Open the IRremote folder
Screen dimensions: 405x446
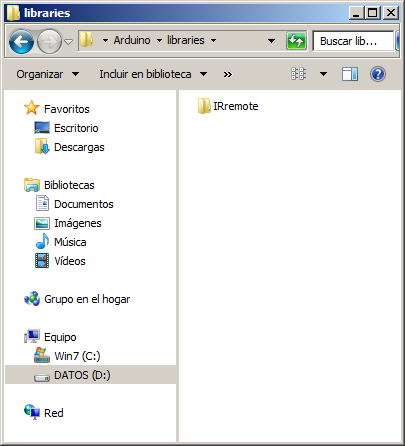228,106
